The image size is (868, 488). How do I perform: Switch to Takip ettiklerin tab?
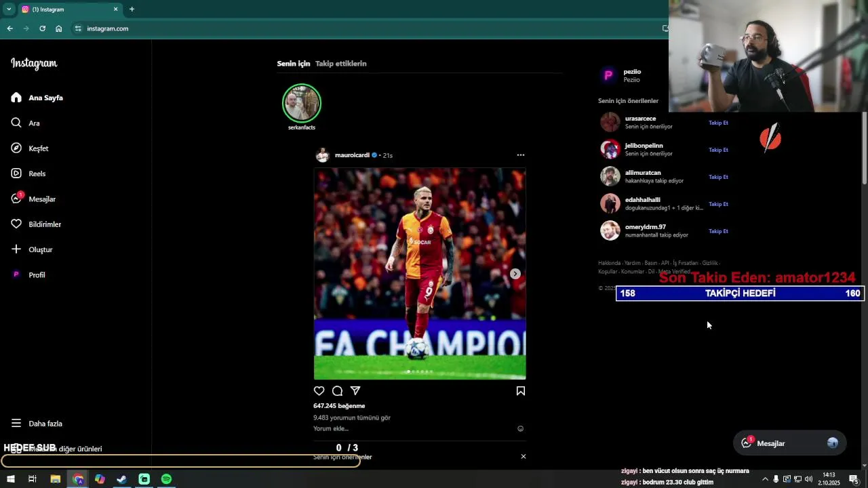(340, 64)
